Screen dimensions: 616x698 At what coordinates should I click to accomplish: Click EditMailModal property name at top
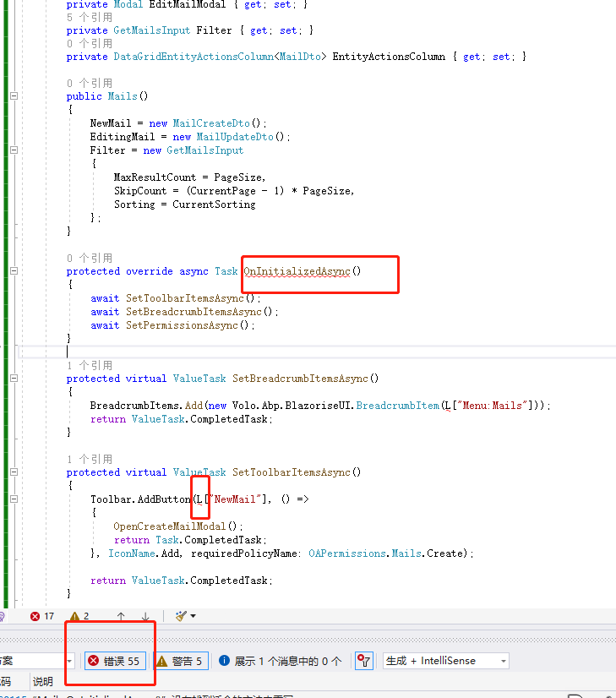tap(188, 4)
